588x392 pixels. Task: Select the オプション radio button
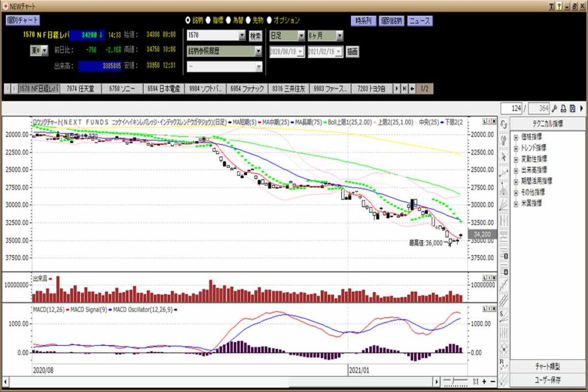pyautogui.click(x=268, y=20)
